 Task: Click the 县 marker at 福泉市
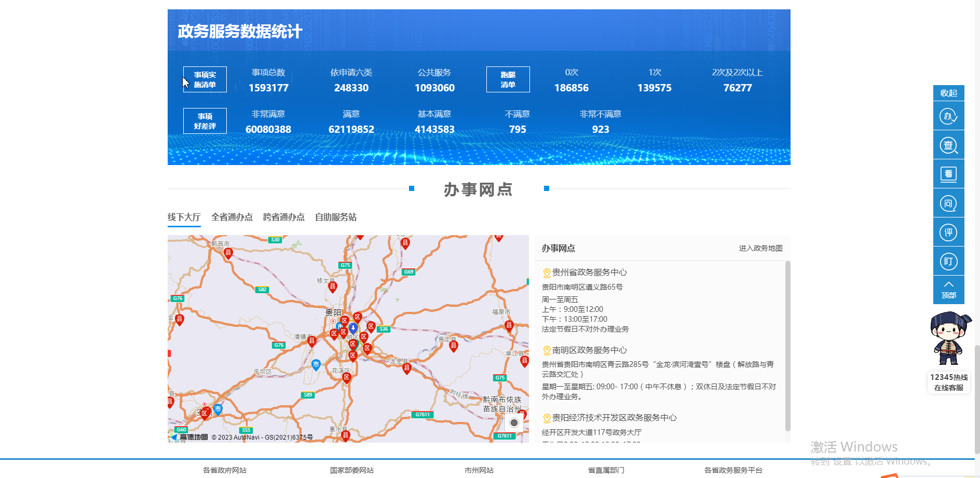(509, 326)
